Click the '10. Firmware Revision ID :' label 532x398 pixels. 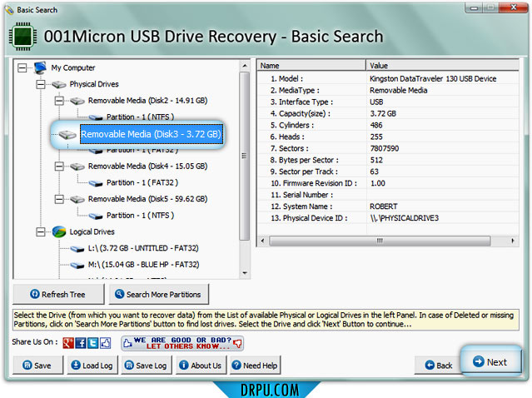tap(314, 183)
